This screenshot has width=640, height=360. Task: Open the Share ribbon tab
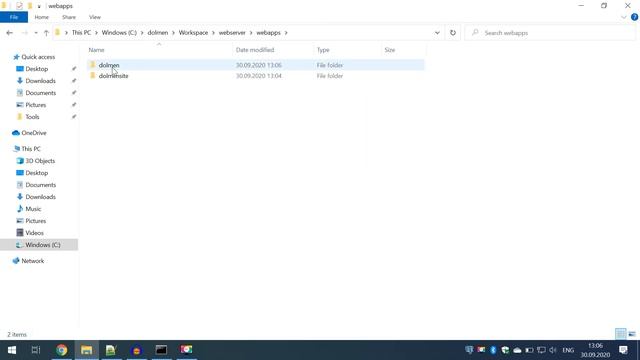point(69,17)
